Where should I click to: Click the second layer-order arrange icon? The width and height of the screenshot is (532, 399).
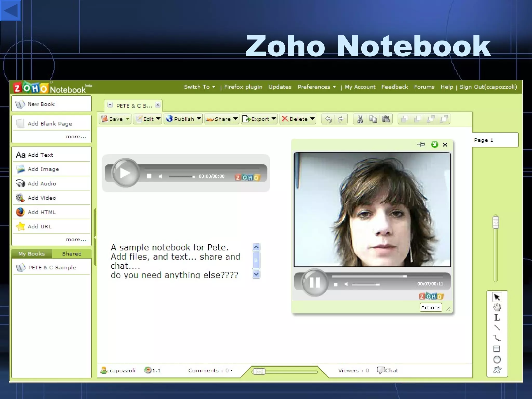coord(418,119)
